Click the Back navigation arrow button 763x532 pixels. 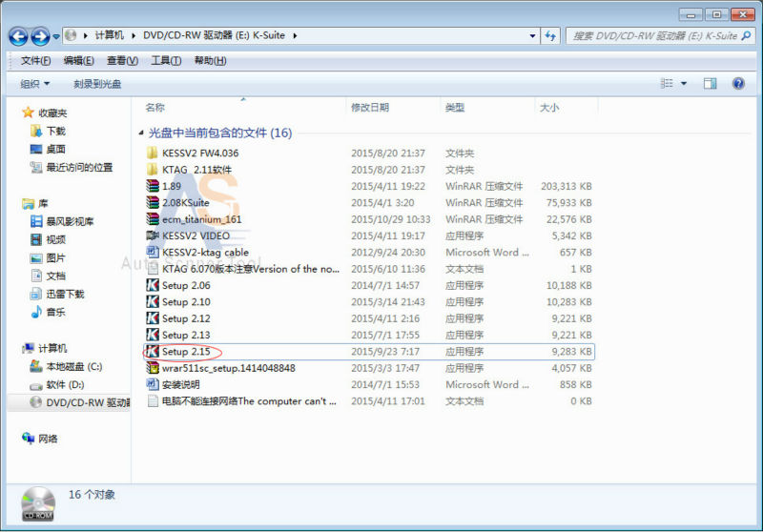pyautogui.click(x=18, y=36)
